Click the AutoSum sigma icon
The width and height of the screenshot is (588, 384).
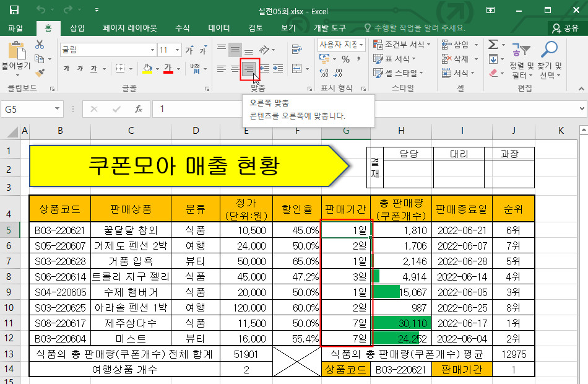pyautogui.click(x=493, y=45)
